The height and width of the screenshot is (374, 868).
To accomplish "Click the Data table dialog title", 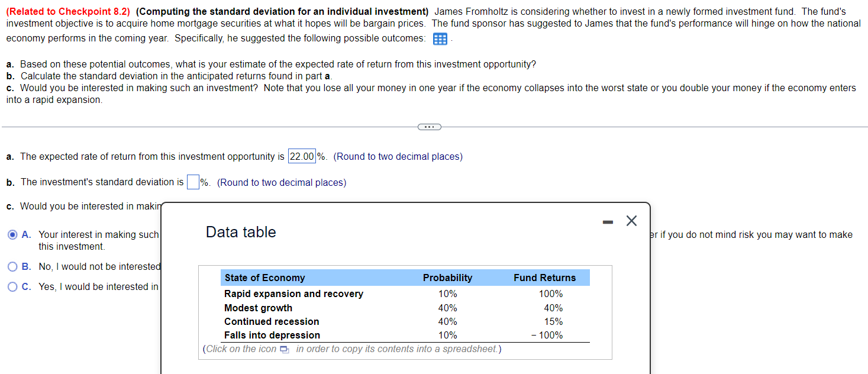I will pos(241,233).
